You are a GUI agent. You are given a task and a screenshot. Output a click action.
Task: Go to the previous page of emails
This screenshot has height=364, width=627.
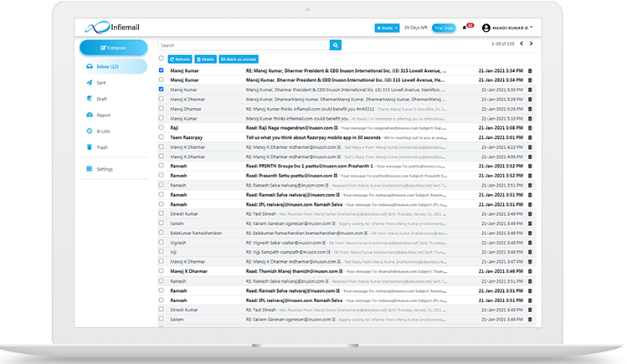coord(521,43)
